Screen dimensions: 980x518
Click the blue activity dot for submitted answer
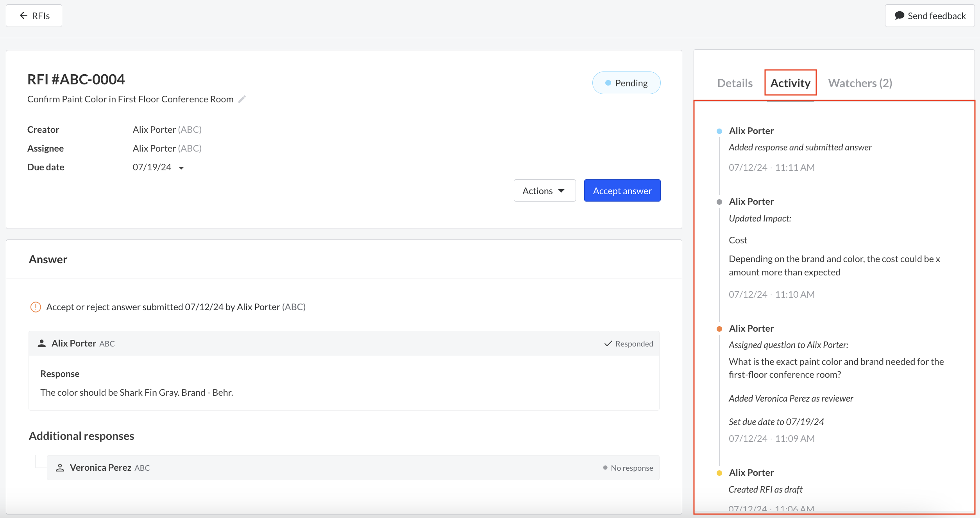(719, 131)
